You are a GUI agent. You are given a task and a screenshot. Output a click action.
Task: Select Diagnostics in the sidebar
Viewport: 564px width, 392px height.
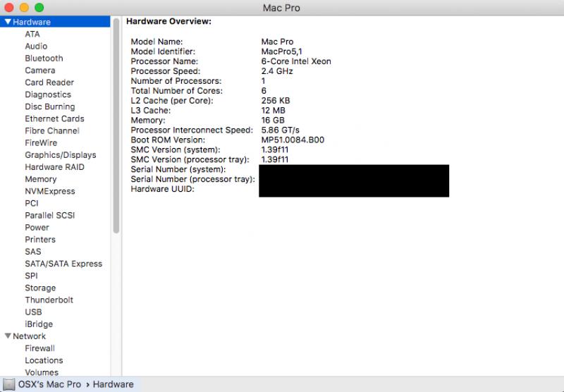click(48, 94)
